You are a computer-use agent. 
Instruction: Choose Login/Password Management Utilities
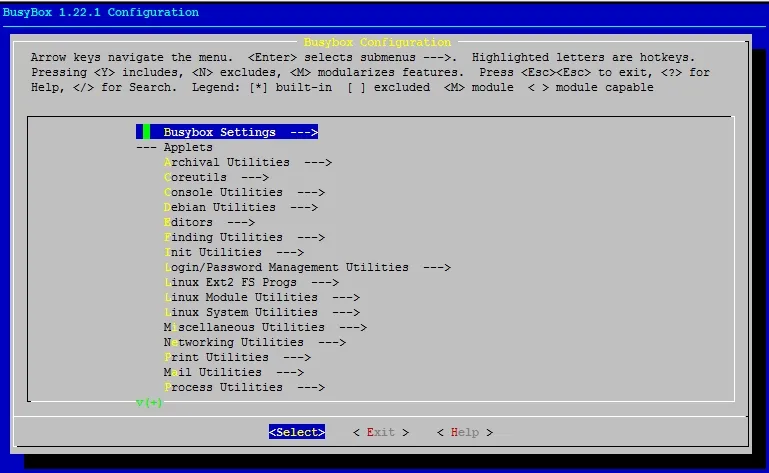click(308, 267)
